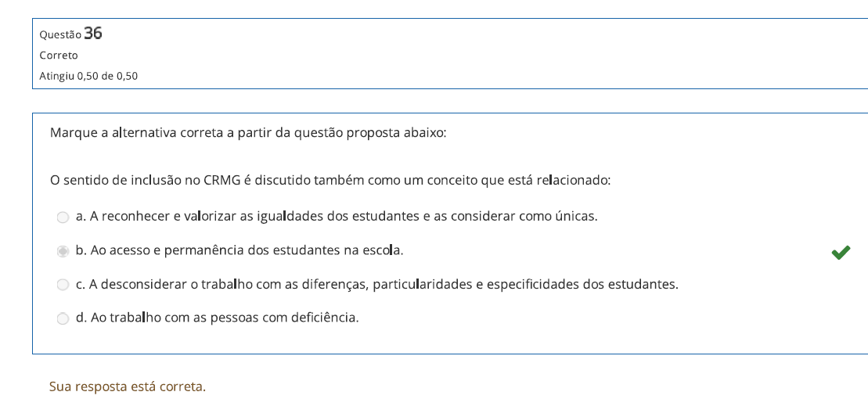The width and height of the screenshot is (868, 399).
Task: Click the large question number 36
Action: tap(93, 33)
